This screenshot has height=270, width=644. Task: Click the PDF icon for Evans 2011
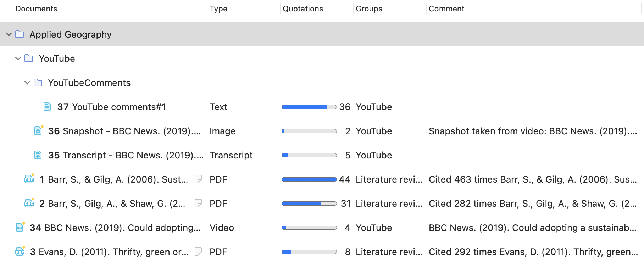[20, 252]
